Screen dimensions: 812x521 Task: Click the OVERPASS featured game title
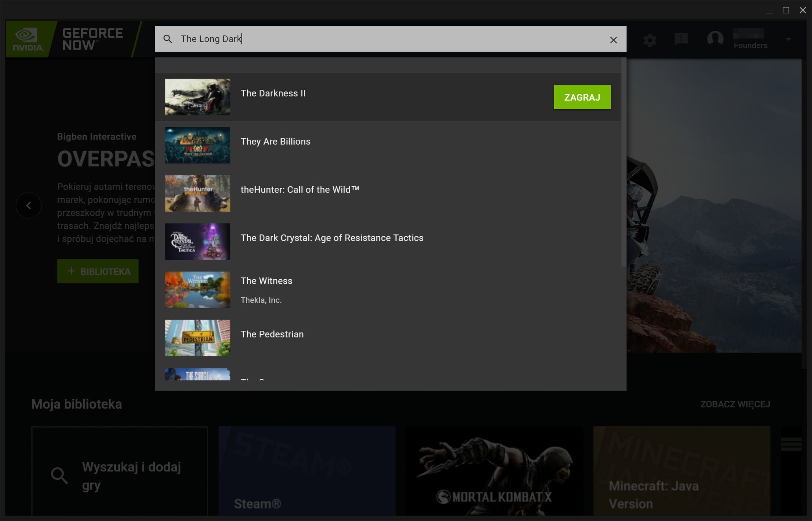point(106,158)
